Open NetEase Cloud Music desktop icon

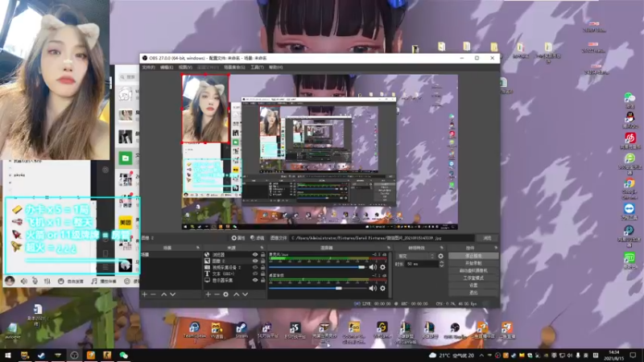pyautogui.click(x=630, y=141)
